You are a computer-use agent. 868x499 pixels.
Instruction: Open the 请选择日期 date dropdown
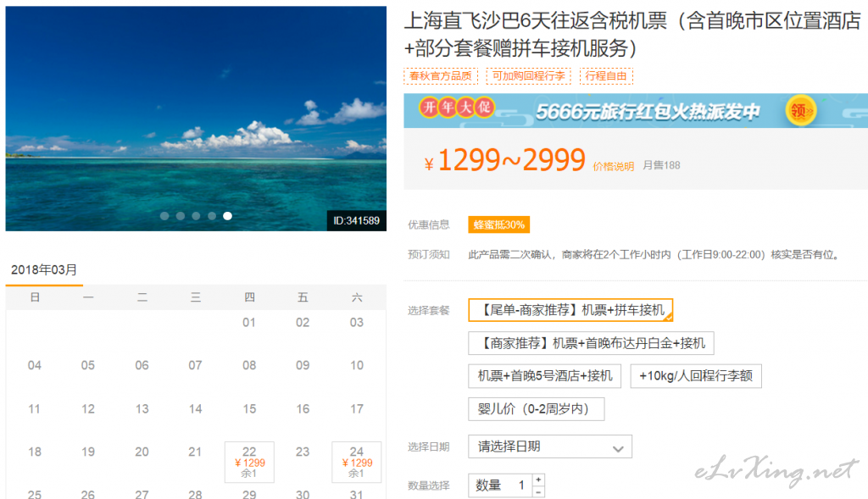pos(549,446)
